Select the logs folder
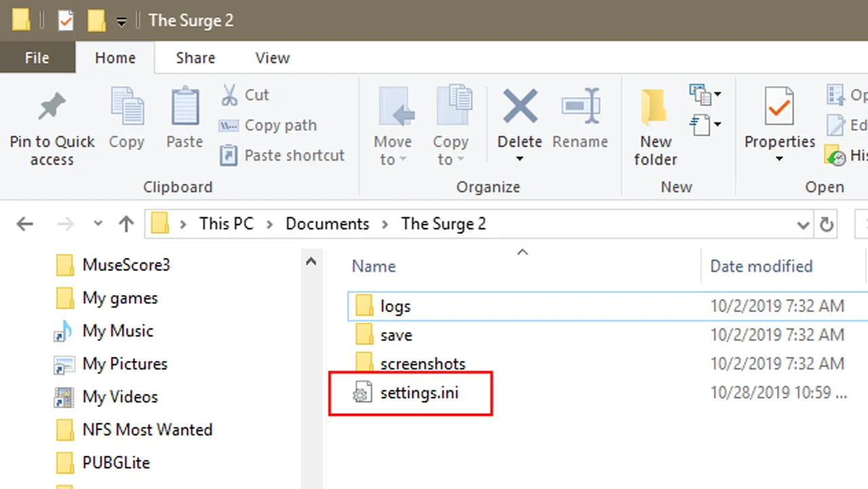The width and height of the screenshot is (868, 489). pyautogui.click(x=395, y=307)
